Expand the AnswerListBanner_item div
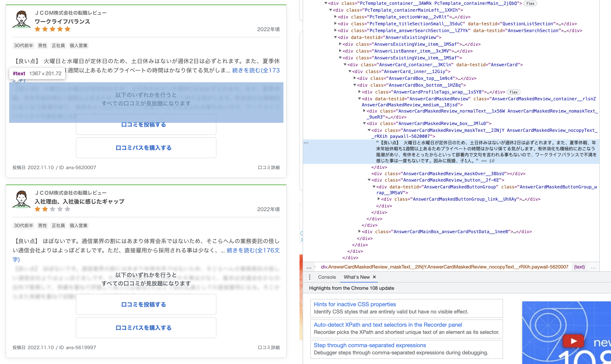The image size is (611, 364). click(x=340, y=51)
